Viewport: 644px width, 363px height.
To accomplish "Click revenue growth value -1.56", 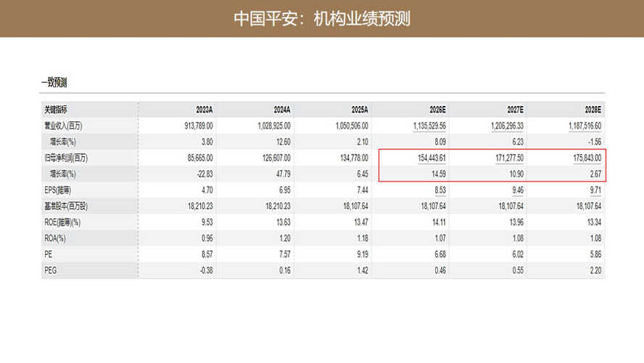I will [x=594, y=142].
